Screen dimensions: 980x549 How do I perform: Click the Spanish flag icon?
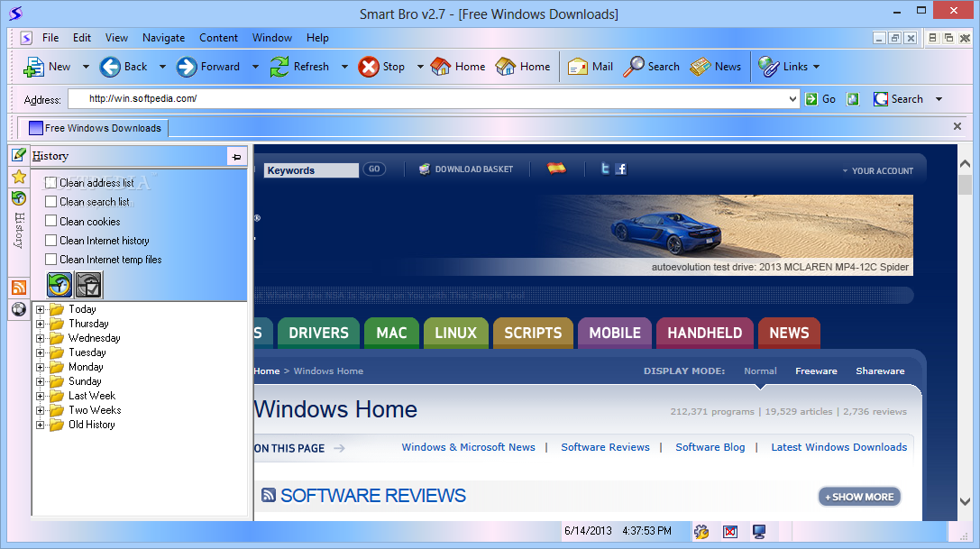(556, 168)
